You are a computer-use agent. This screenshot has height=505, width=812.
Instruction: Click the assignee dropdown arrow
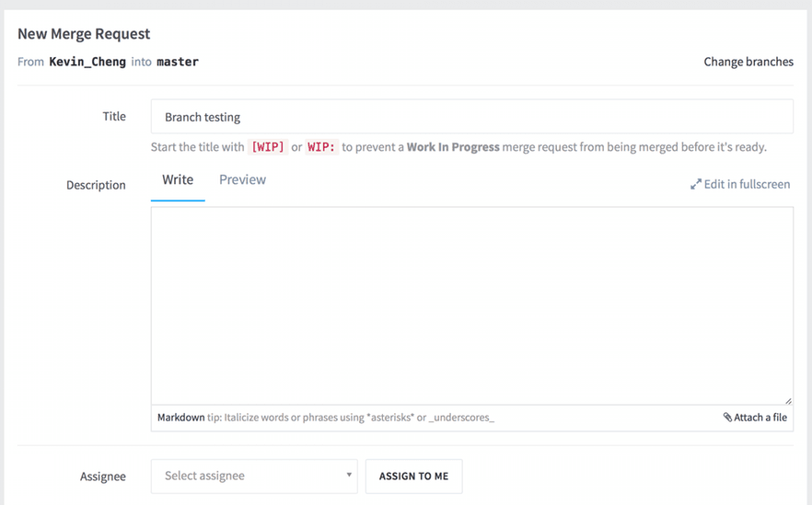click(349, 476)
